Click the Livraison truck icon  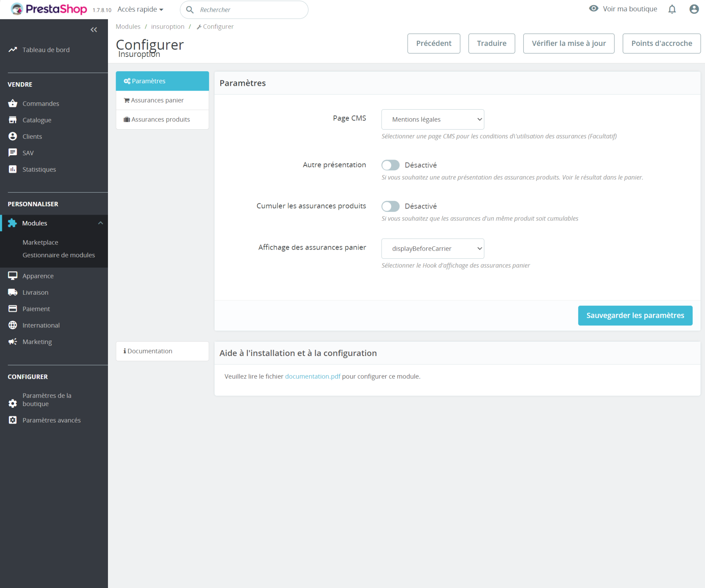click(x=12, y=292)
